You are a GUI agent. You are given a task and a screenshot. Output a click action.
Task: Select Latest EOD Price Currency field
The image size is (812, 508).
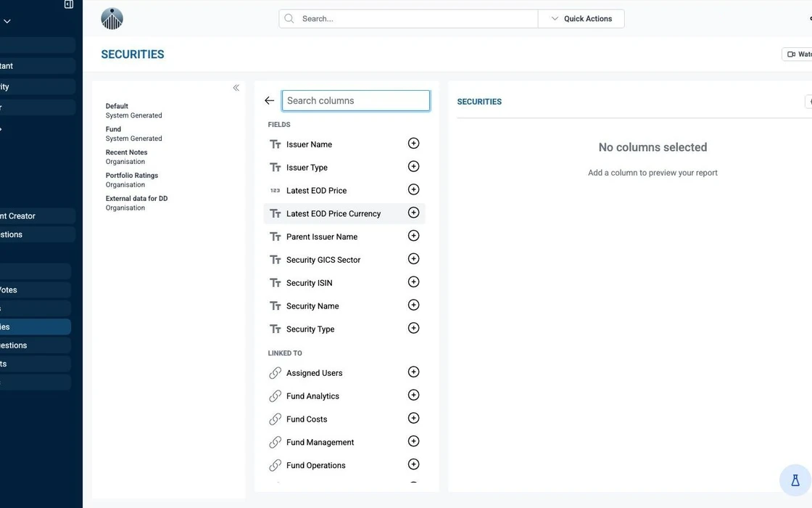344,213
